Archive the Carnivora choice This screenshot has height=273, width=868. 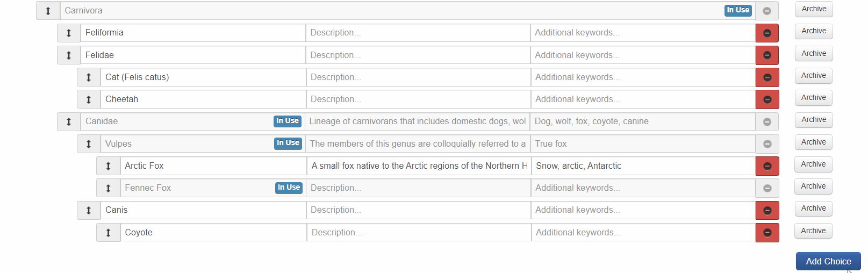click(814, 9)
